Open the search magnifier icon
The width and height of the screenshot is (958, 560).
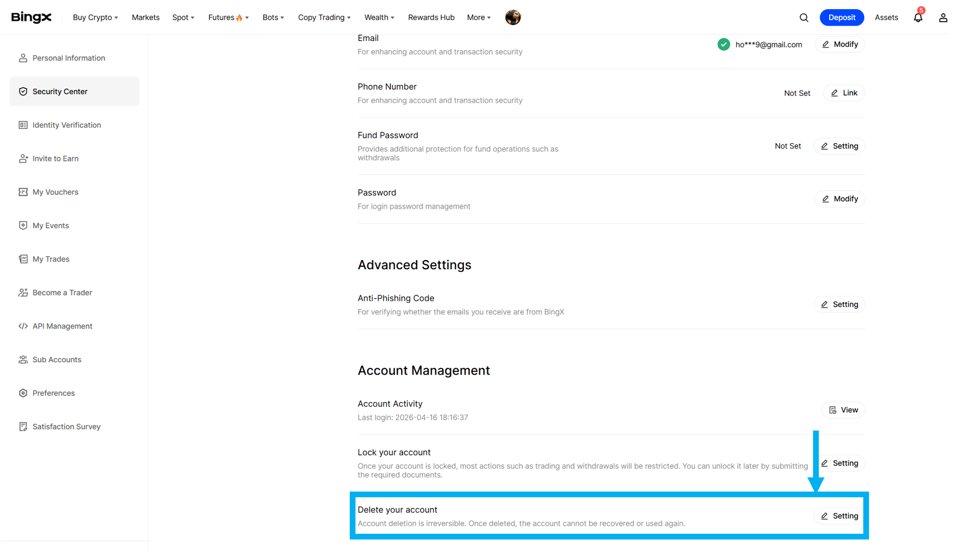pyautogui.click(x=803, y=18)
